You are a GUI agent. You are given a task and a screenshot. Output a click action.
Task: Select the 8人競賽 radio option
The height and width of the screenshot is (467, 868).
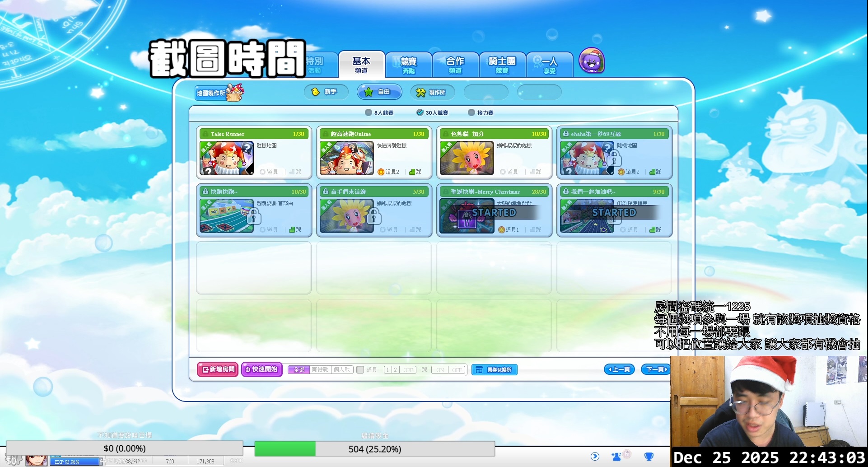pyautogui.click(x=369, y=112)
